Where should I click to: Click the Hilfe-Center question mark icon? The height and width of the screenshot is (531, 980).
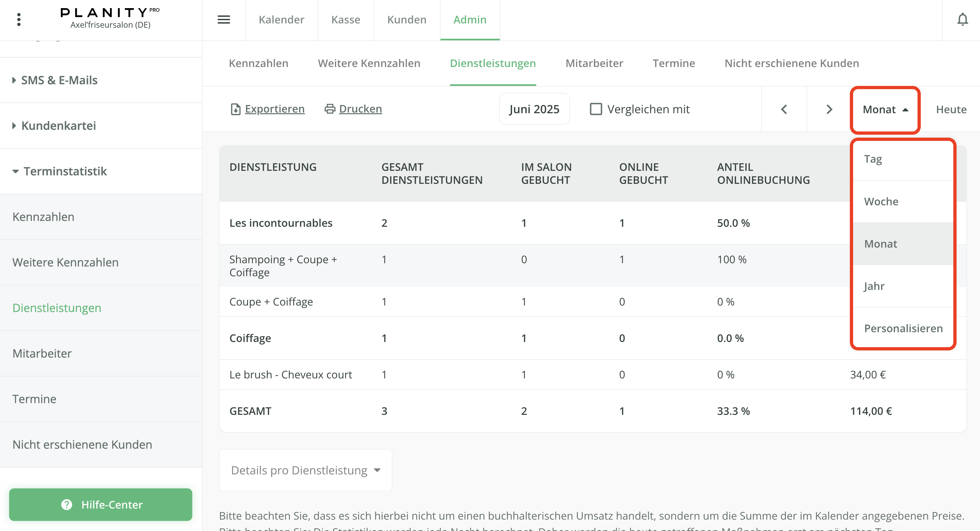[67, 504]
